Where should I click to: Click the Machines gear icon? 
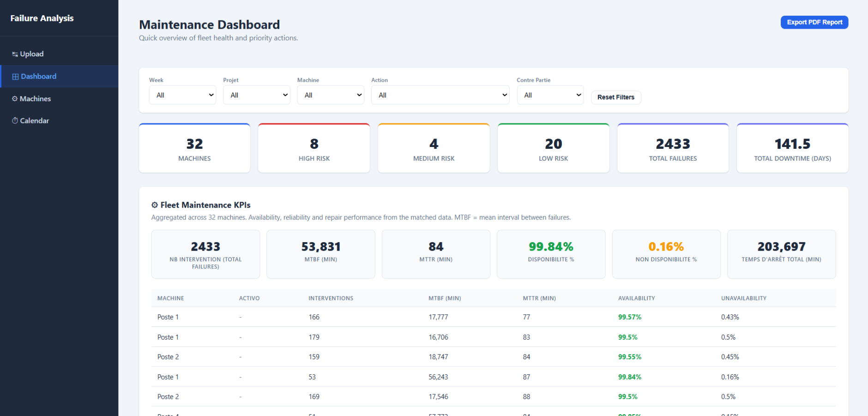click(x=15, y=99)
